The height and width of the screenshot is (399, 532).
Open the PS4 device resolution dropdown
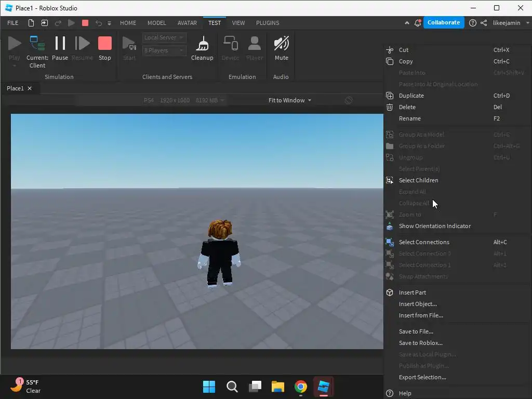(x=183, y=100)
